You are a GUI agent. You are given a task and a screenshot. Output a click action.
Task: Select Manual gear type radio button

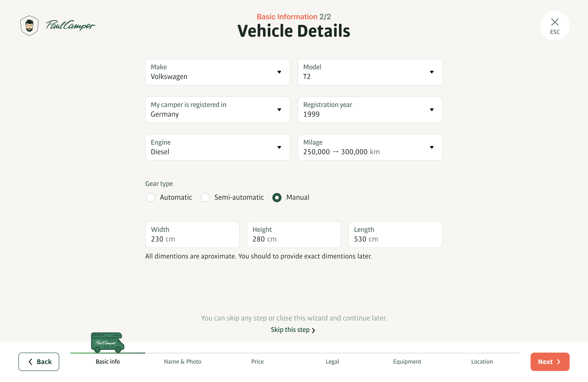277,198
